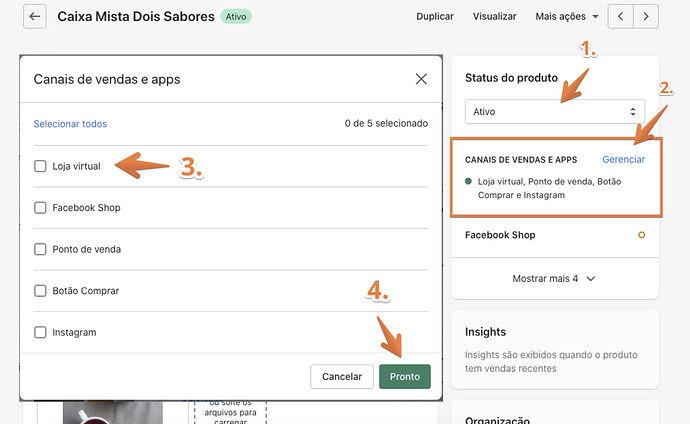Screen dimensions: 690x424
Task: Expand the Mais ações menu
Action: tap(567, 17)
